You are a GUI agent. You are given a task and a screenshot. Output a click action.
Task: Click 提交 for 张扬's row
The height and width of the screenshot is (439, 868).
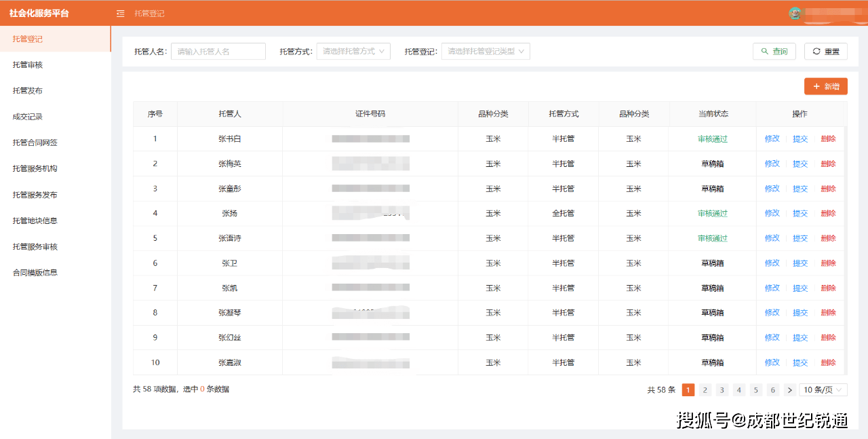click(800, 214)
